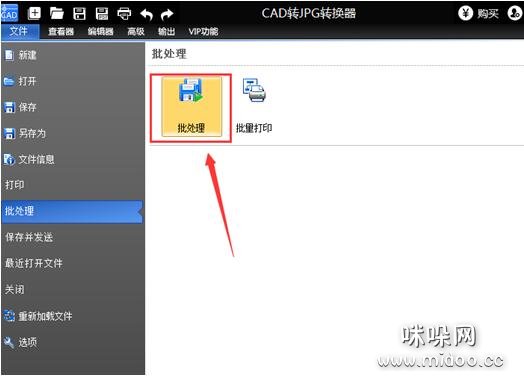Screen dimensions: 524x376
Task: Click the save floppy icon in title bar
Action: (79, 13)
